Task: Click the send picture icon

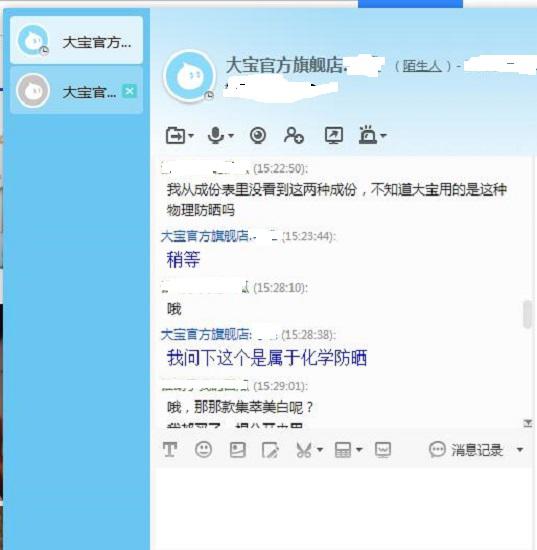Action: point(237,450)
